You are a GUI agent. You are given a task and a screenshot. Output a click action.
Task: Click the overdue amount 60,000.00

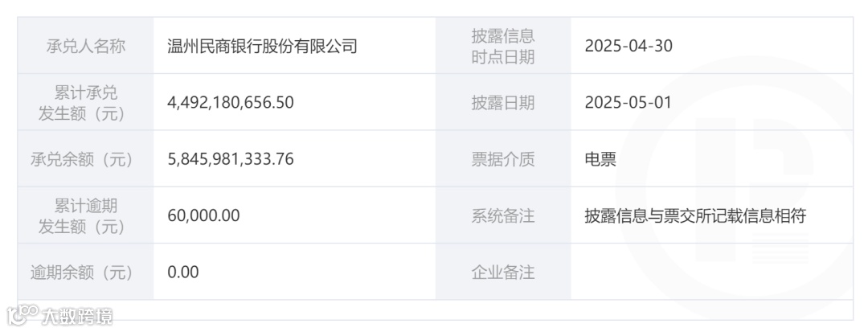coord(203,215)
